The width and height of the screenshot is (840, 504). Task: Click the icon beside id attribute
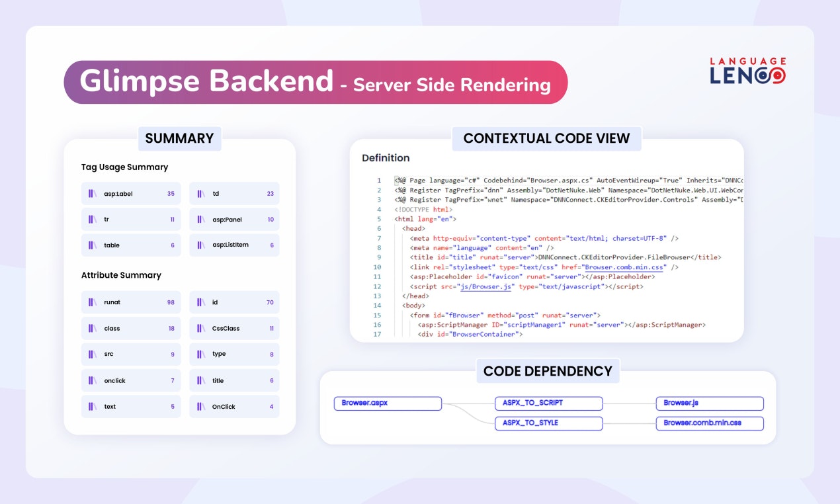pos(201,302)
